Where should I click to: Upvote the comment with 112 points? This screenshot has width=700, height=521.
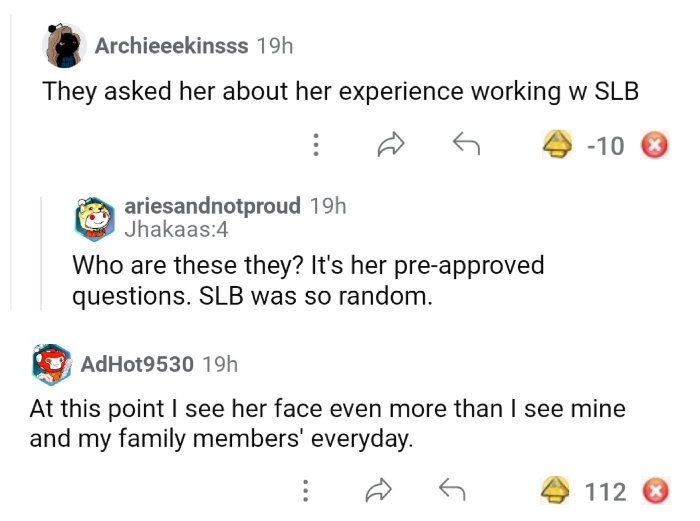point(554,490)
